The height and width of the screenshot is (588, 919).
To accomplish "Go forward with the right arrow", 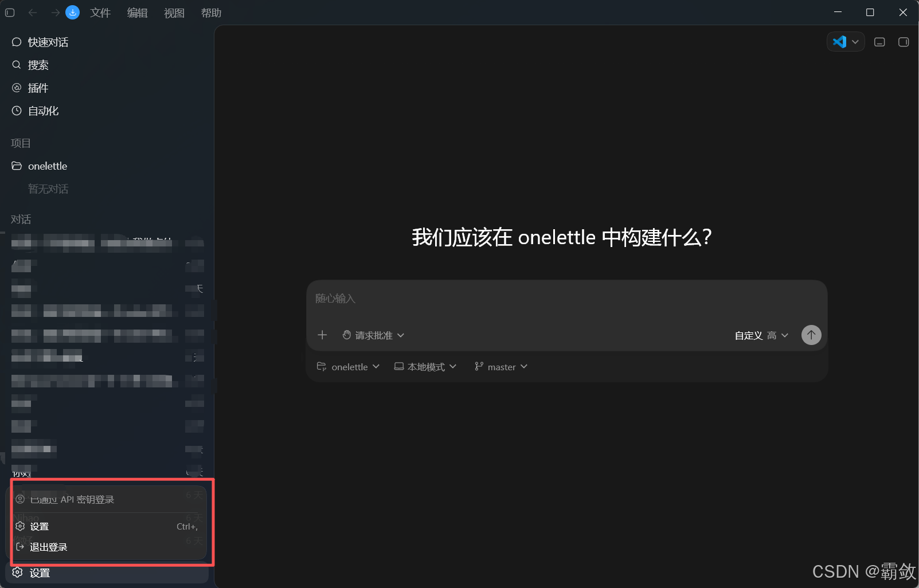I will [55, 13].
